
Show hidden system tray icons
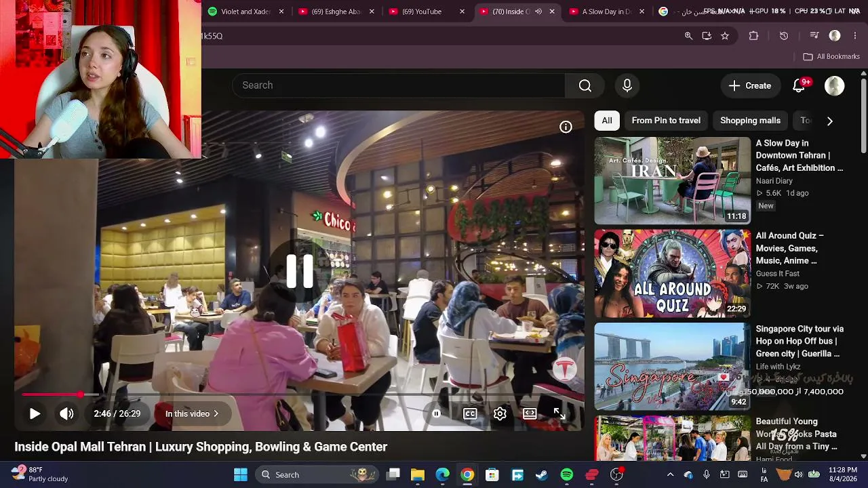(x=671, y=474)
